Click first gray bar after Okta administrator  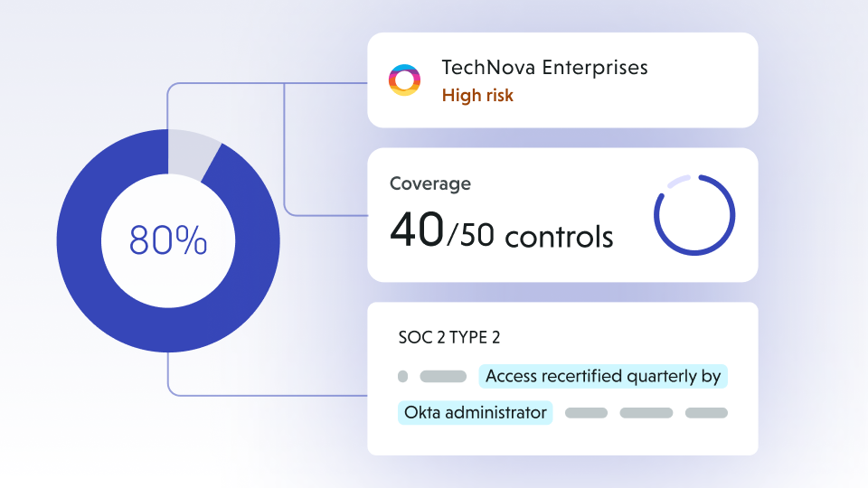point(586,413)
